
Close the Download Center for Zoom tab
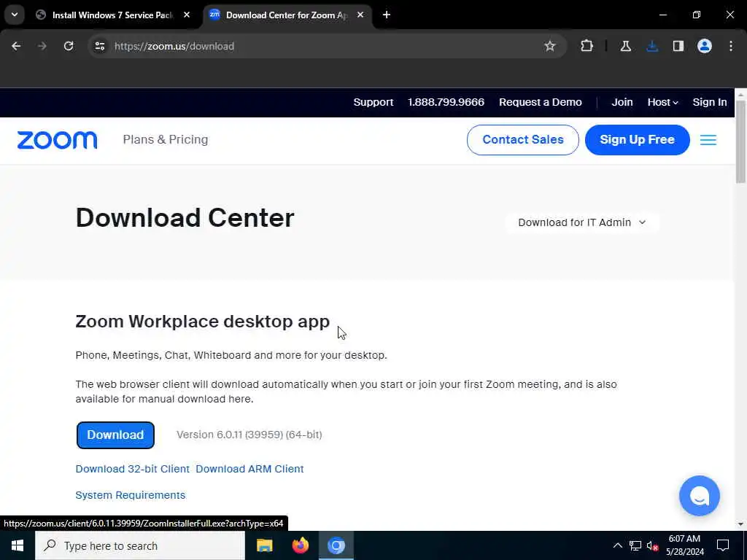(x=360, y=15)
